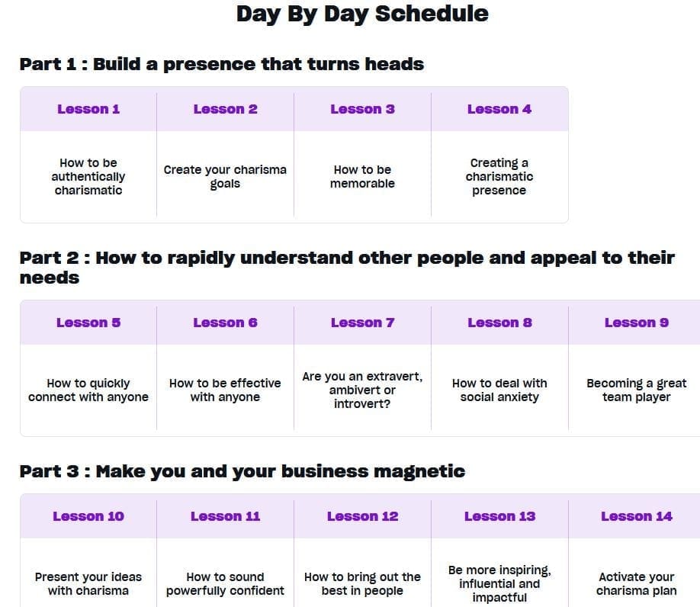Click the Lesson 7 header cell

pyautogui.click(x=362, y=323)
